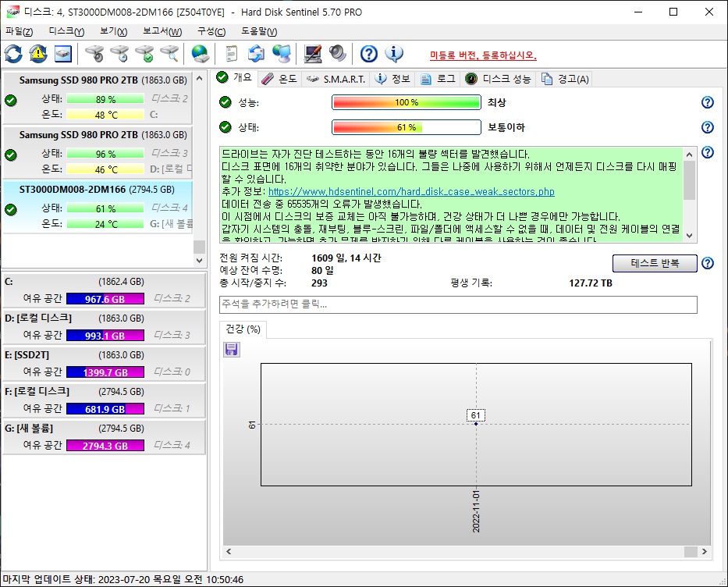Viewport: 728px width, 587px height.
Task: Select the ST3000DM008-2DM166 disk entry
Action: (98, 207)
